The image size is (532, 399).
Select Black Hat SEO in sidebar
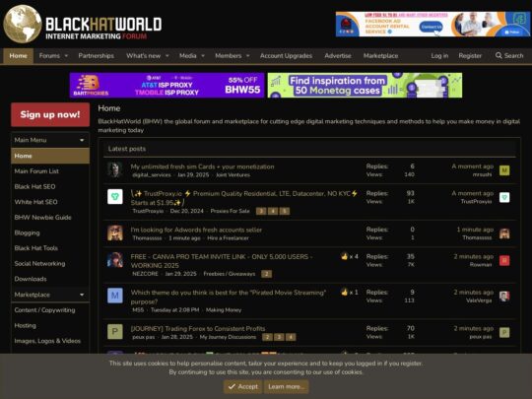(34, 186)
